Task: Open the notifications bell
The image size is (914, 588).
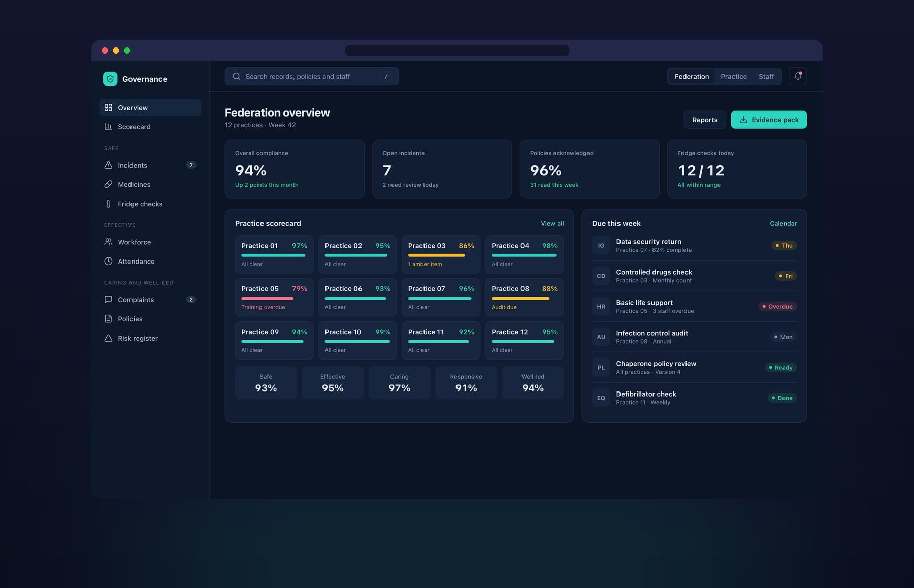Action: click(x=798, y=76)
